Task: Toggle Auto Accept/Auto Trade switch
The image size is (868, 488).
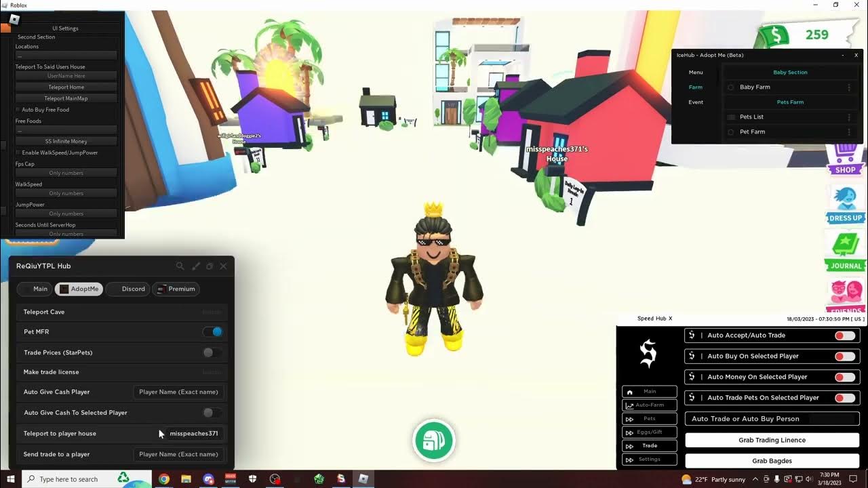Action: click(845, 335)
